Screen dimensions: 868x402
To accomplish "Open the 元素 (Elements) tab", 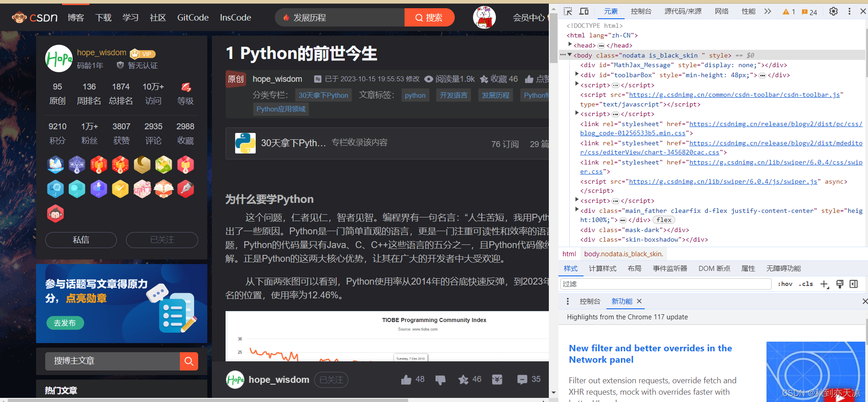I will coord(610,11).
